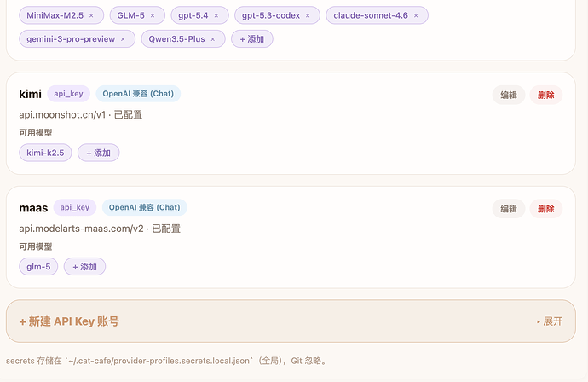Viewport: 588px width, 382px height.
Task: Remove the gpt-5.4 model tag
Action: click(x=216, y=15)
